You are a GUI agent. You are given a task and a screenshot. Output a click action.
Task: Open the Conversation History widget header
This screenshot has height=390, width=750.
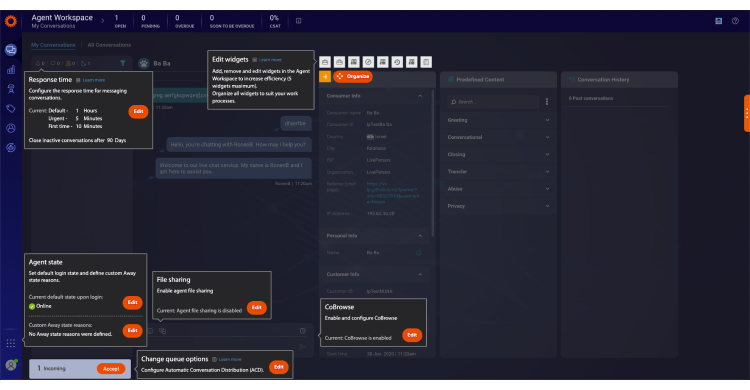pyautogui.click(x=619, y=80)
